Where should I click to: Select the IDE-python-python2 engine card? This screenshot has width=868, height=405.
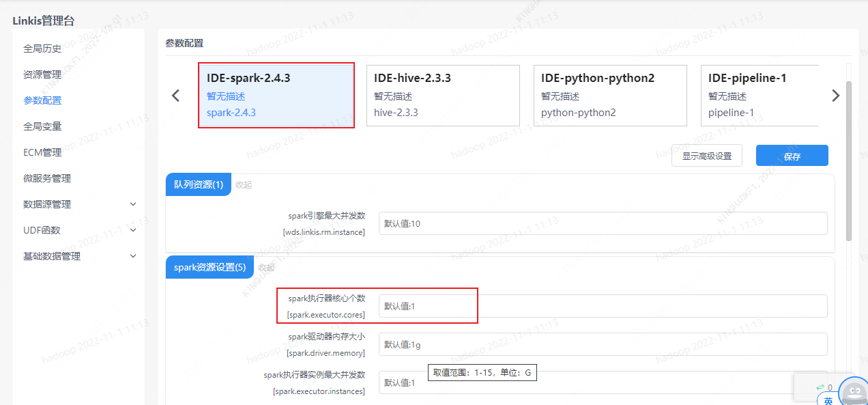[x=609, y=96]
